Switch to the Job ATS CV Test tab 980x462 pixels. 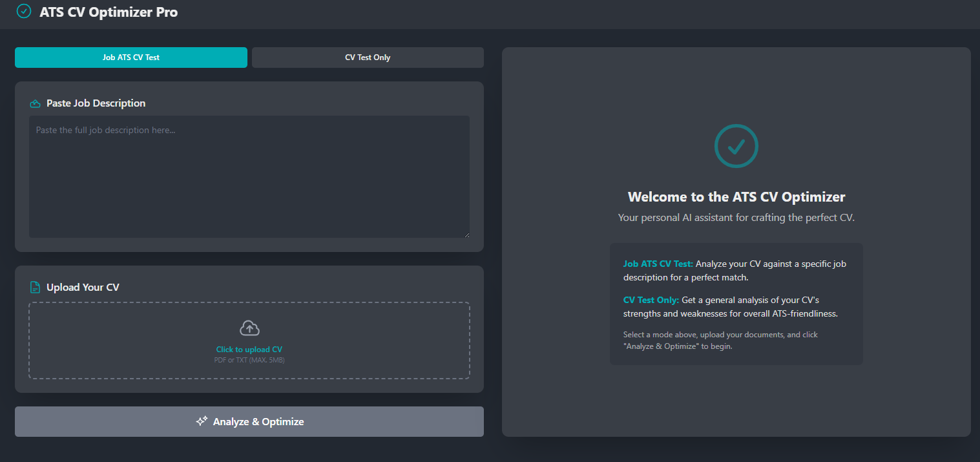coord(131,58)
